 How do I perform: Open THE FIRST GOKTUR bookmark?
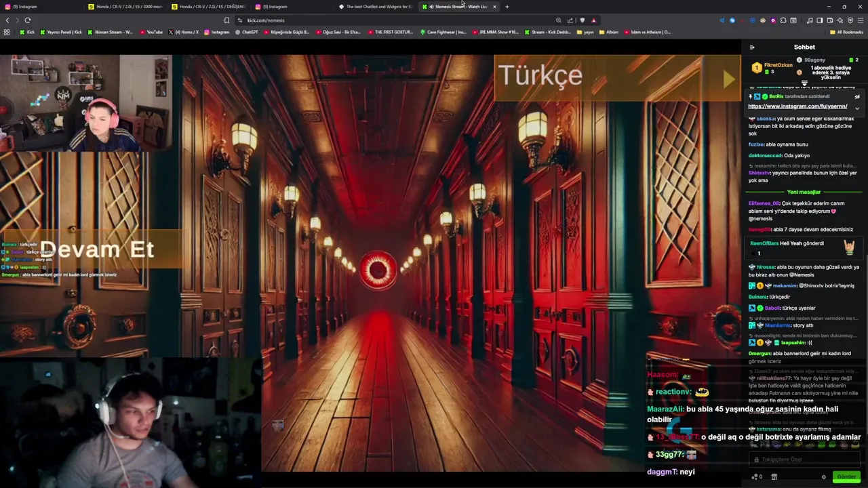(x=390, y=32)
